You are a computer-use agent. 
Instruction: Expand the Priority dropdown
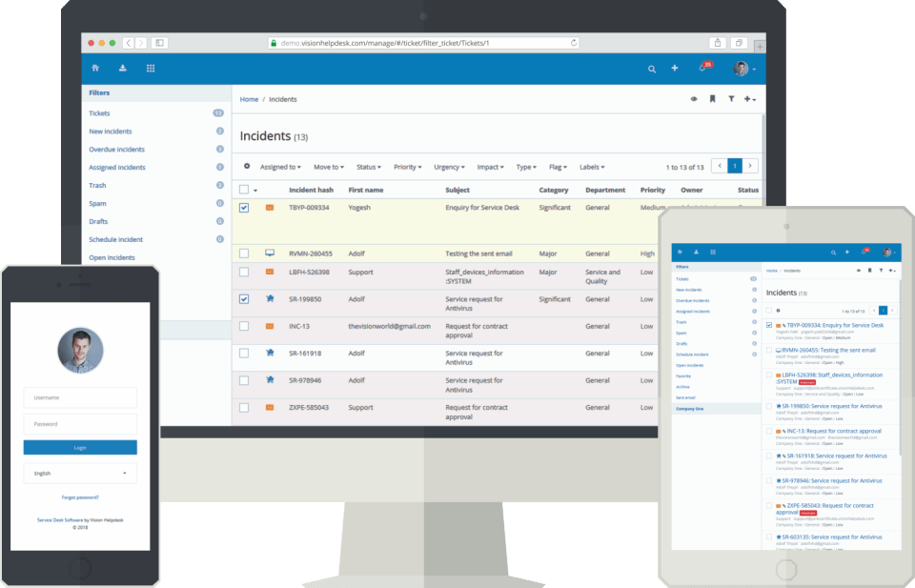point(407,167)
